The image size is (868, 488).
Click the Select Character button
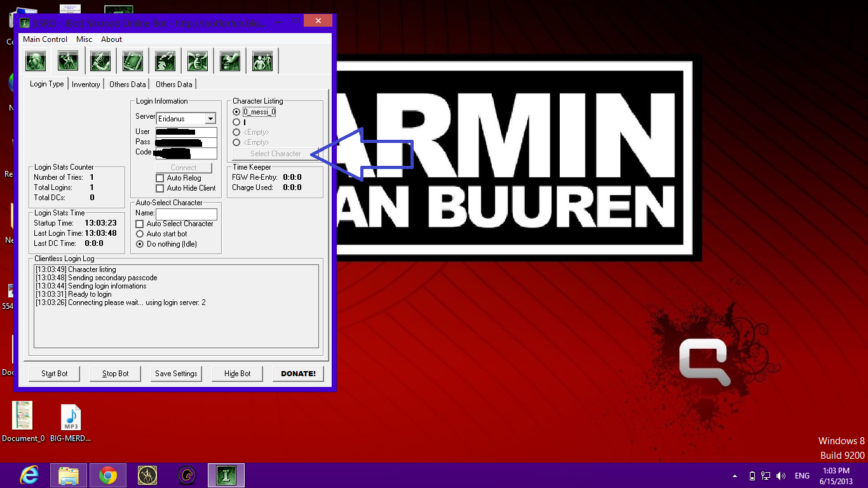coord(276,154)
